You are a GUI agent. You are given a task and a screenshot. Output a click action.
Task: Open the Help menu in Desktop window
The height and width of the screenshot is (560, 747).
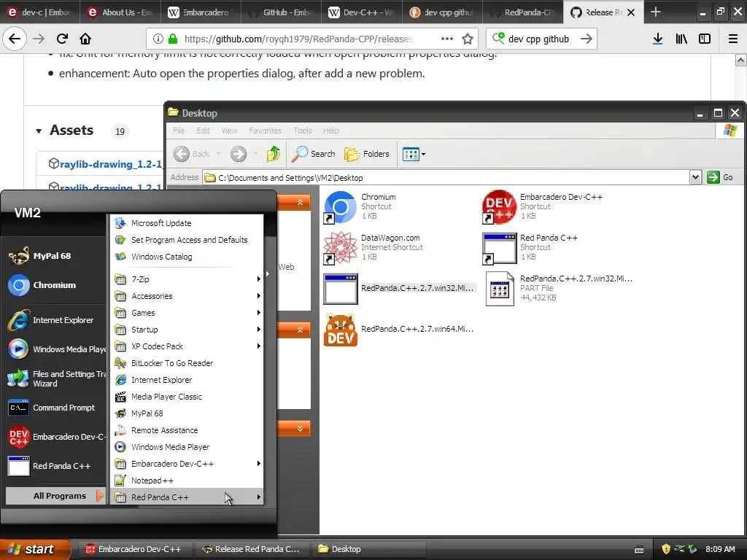click(330, 131)
